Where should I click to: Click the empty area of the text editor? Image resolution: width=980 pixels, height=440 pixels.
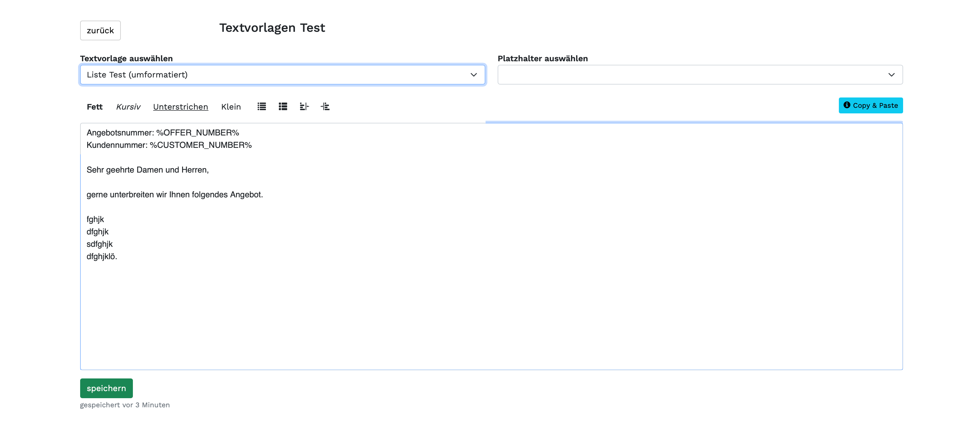[x=491, y=312]
